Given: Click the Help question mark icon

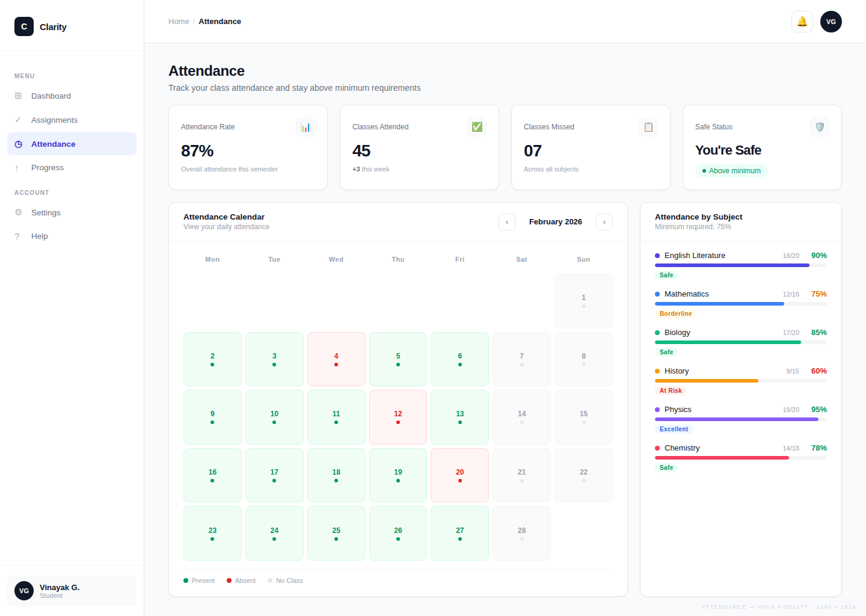Looking at the screenshot, I should [x=17, y=236].
